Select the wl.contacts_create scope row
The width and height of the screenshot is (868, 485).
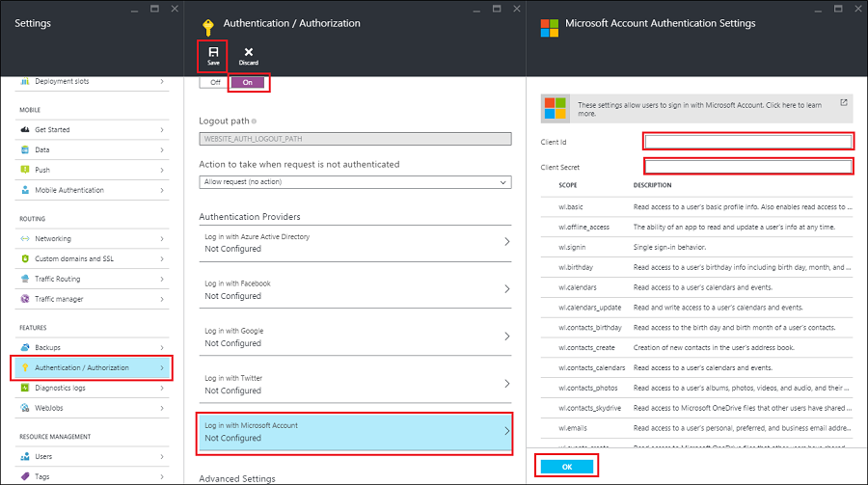point(696,348)
